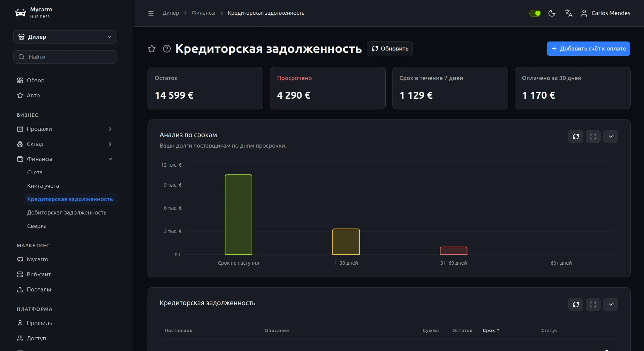644x351 pixels.
Task: Click the red 31–60 дней bar
Action: pyautogui.click(x=453, y=251)
